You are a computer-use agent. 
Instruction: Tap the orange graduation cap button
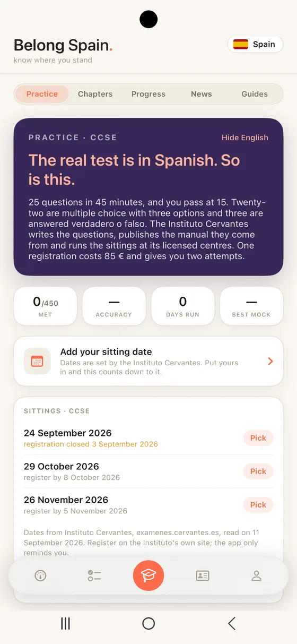[148, 576]
